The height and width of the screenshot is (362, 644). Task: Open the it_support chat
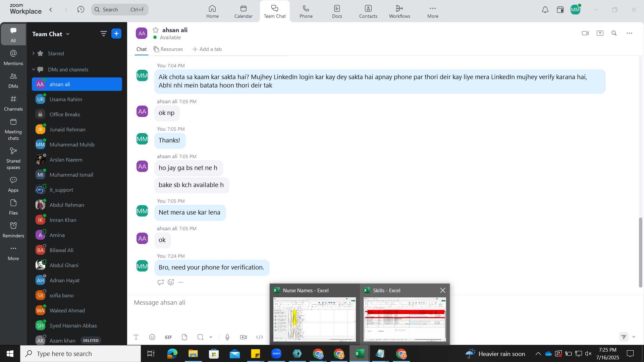click(77, 190)
